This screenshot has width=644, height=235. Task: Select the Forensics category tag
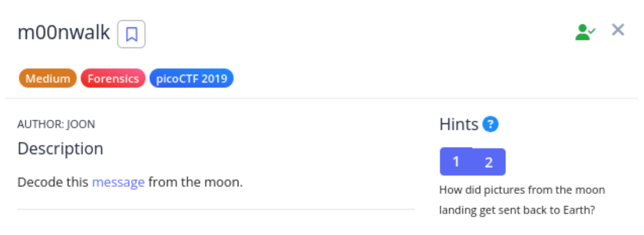tap(113, 79)
